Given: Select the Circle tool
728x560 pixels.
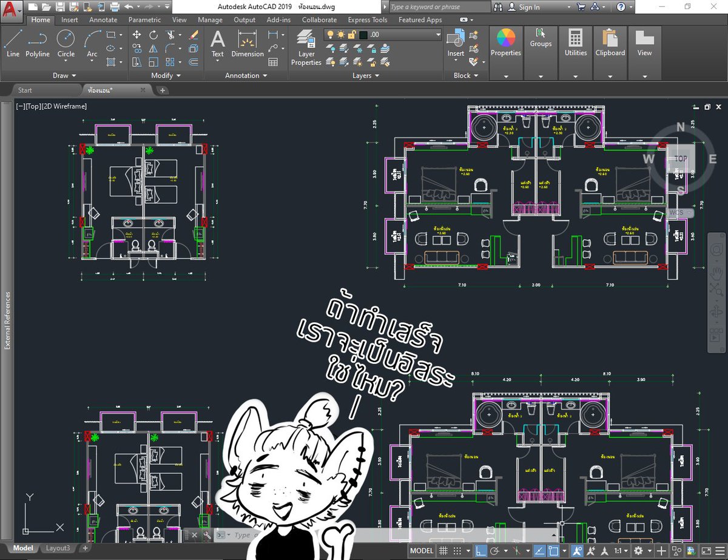Looking at the screenshot, I should tap(66, 43).
